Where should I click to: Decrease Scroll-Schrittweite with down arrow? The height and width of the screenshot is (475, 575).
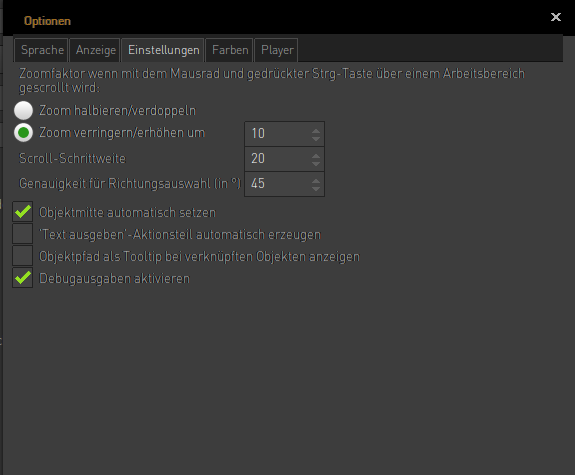tap(316, 164)
